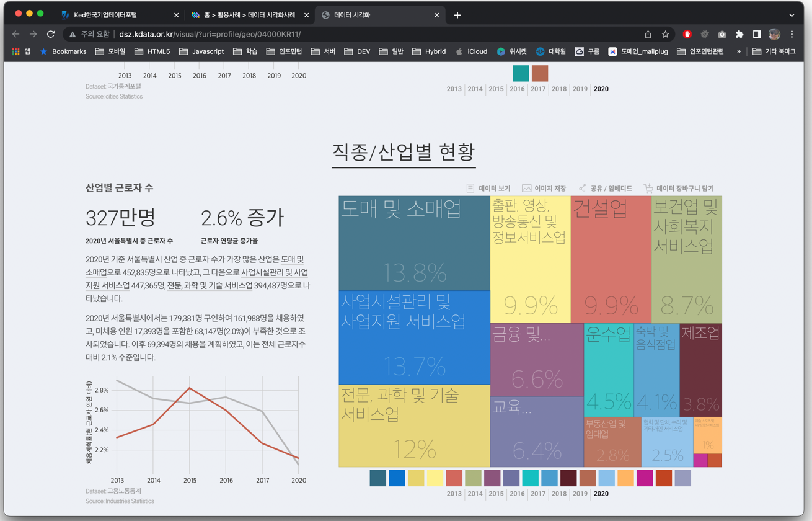Open a new browser tab
The height and width of the screenshot is (521, 812).
point(457,15)
